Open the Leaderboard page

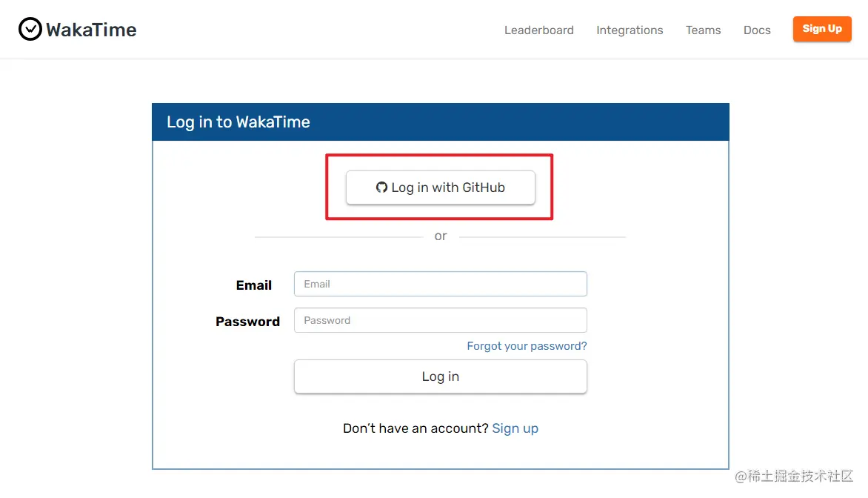[x=538, y=30]
